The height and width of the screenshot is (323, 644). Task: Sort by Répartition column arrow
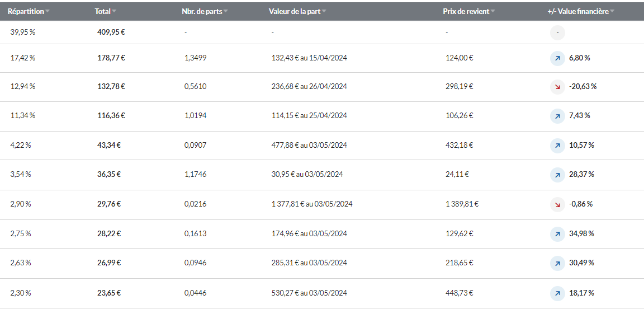pyautogui.click(x=47, y=12)
